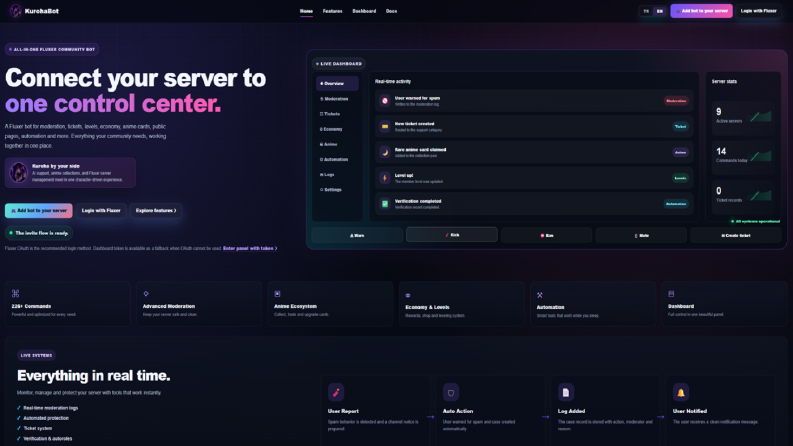Click the Ticket tag on new ticket activity

pos(680,126)
